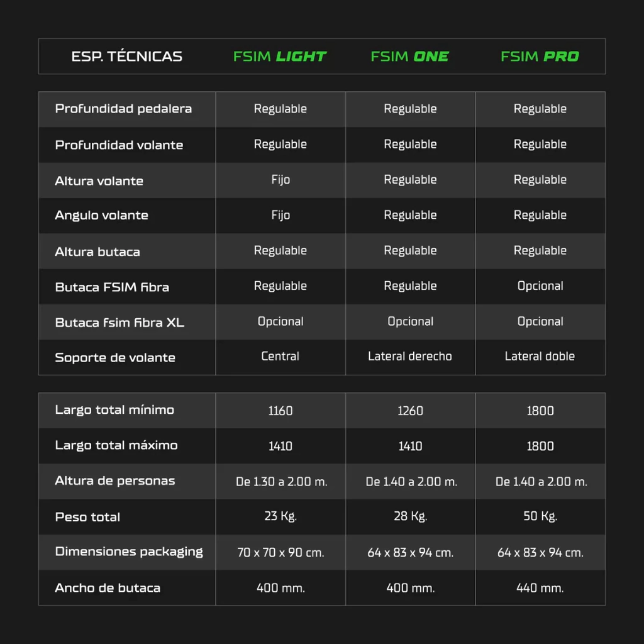Click the 1160 length value

coord(280,411)
